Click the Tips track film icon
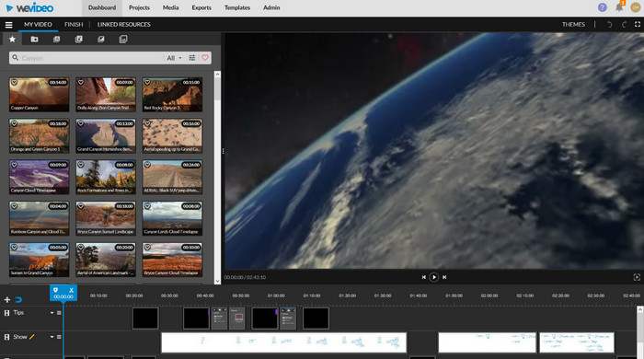This screenshot has width=644, height=359. pos(6,313)
